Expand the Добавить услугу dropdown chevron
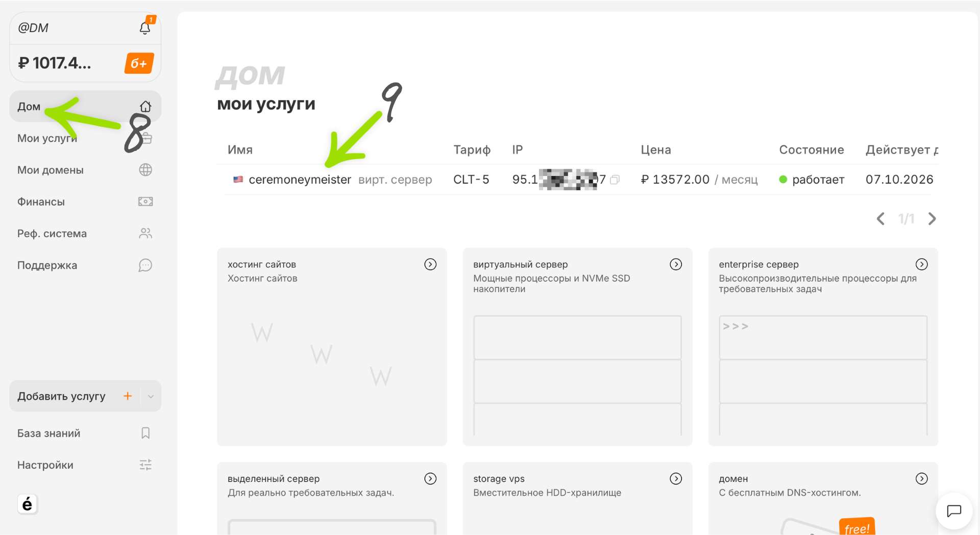The height and width of the screenshot is (535, 980). [151, 396]
